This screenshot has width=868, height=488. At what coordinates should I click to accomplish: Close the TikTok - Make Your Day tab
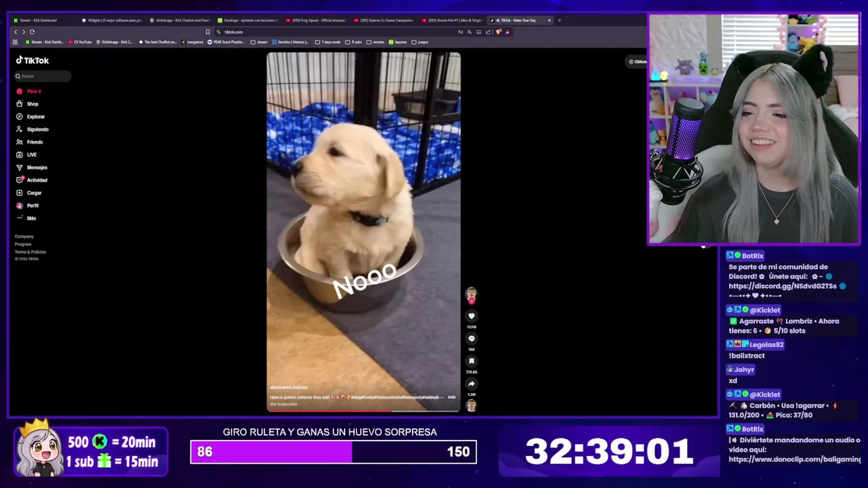[x=549, y=20]
